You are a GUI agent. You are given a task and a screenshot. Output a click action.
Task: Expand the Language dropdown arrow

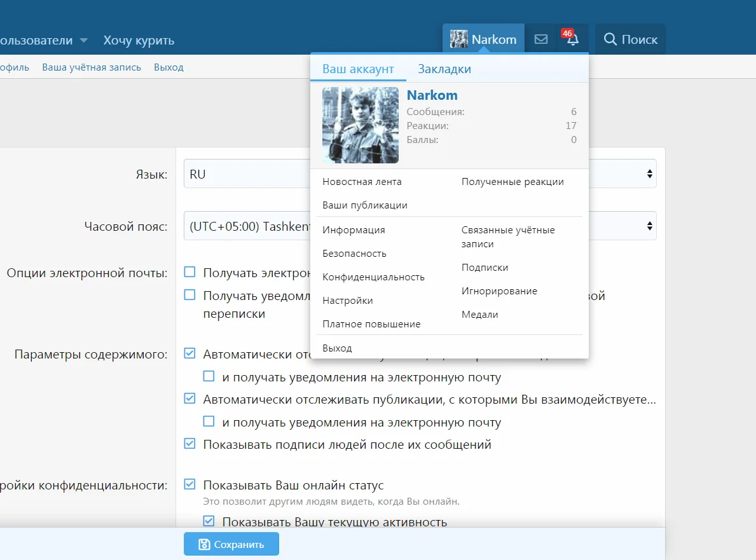[x=649, y=174]
